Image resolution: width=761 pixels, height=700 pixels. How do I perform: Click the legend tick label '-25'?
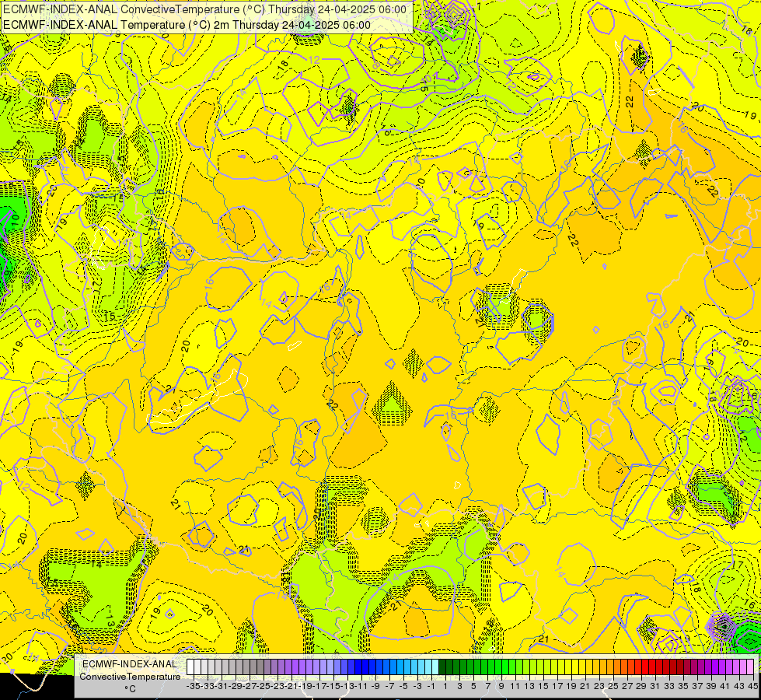tap(264, 686)
